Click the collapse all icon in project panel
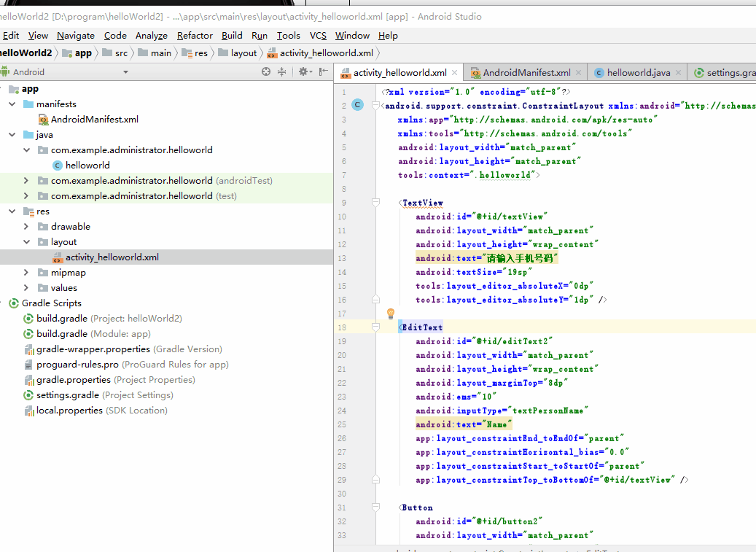Screen dimensions: 756x552 tap(282, 72)
